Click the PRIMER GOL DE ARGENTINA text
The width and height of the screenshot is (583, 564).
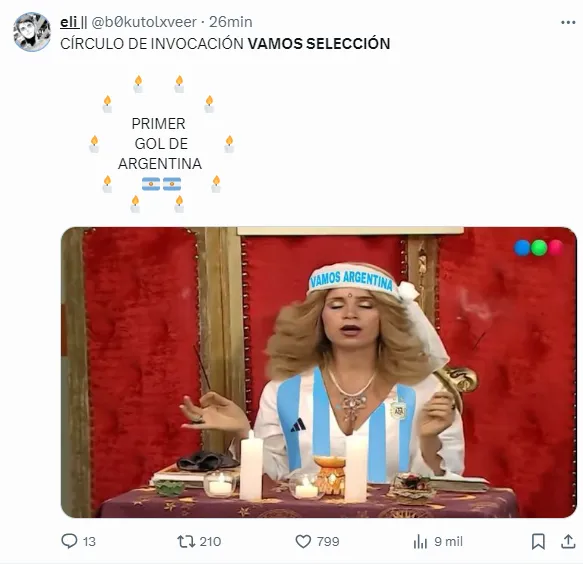[160, 144]
